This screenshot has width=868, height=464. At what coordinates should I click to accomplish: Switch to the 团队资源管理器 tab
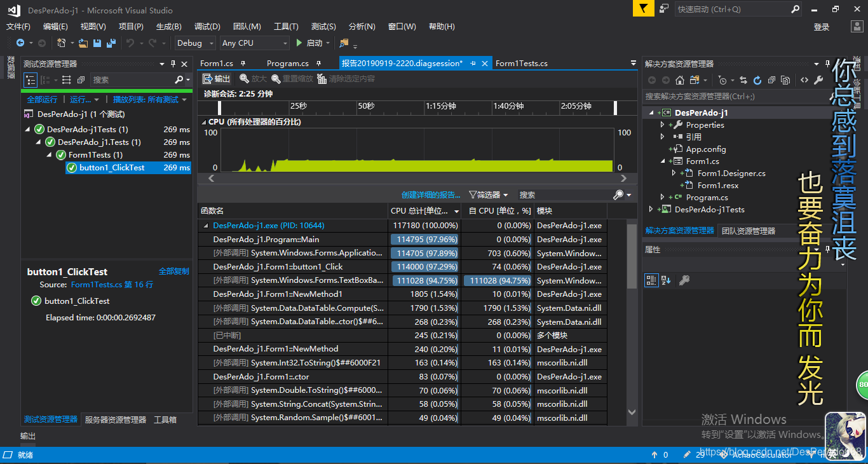749,231
